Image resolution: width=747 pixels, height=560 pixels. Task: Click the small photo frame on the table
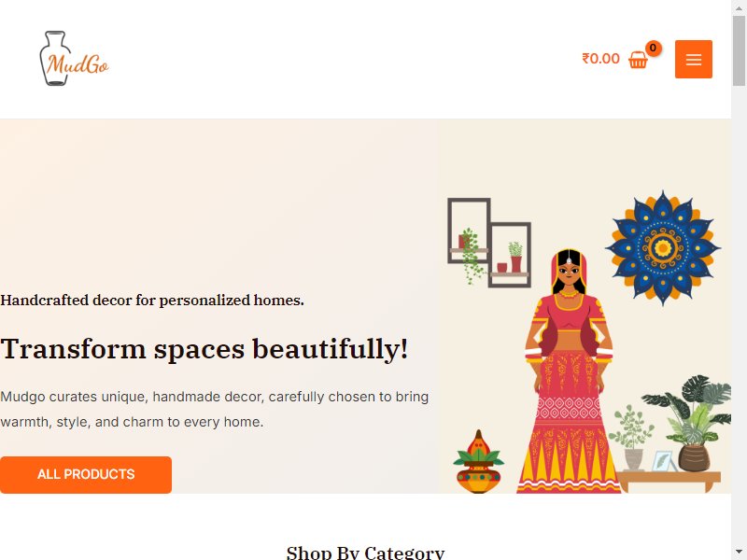pos(664,460)
